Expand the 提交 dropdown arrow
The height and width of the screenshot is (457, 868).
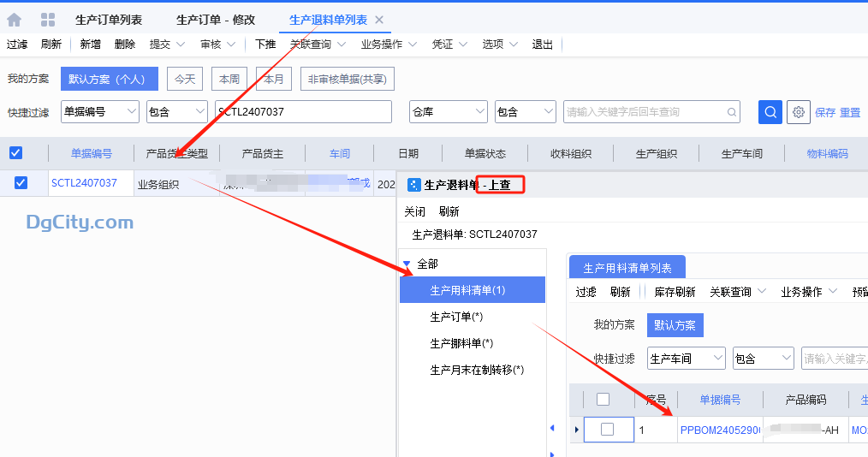(x=181, y=45)
